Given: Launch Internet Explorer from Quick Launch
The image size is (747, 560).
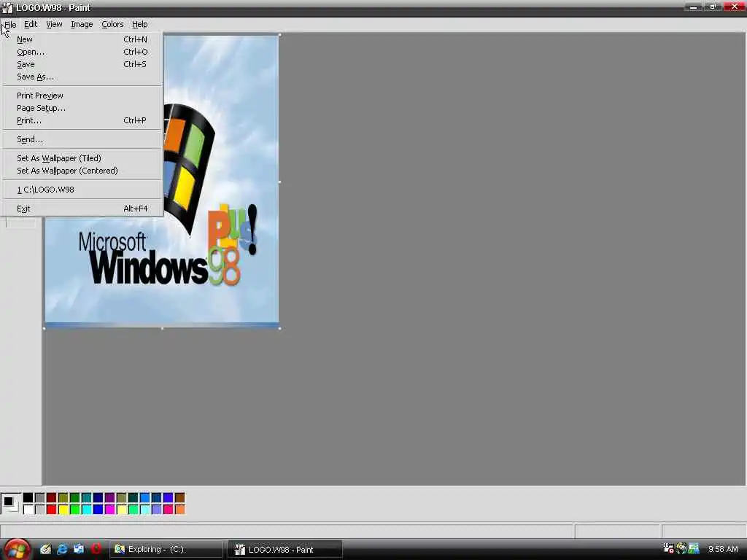Looking at the screenshot, I should pos(63,549).
